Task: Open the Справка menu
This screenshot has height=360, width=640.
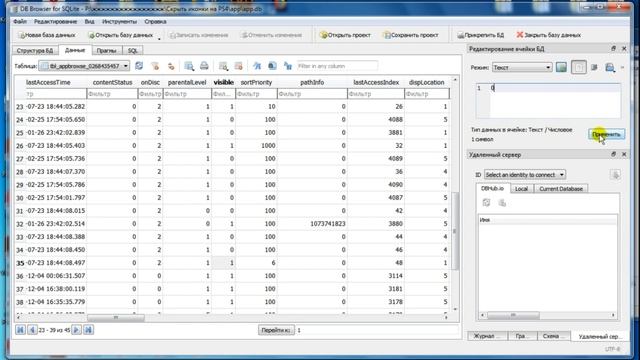Action: 155,22
